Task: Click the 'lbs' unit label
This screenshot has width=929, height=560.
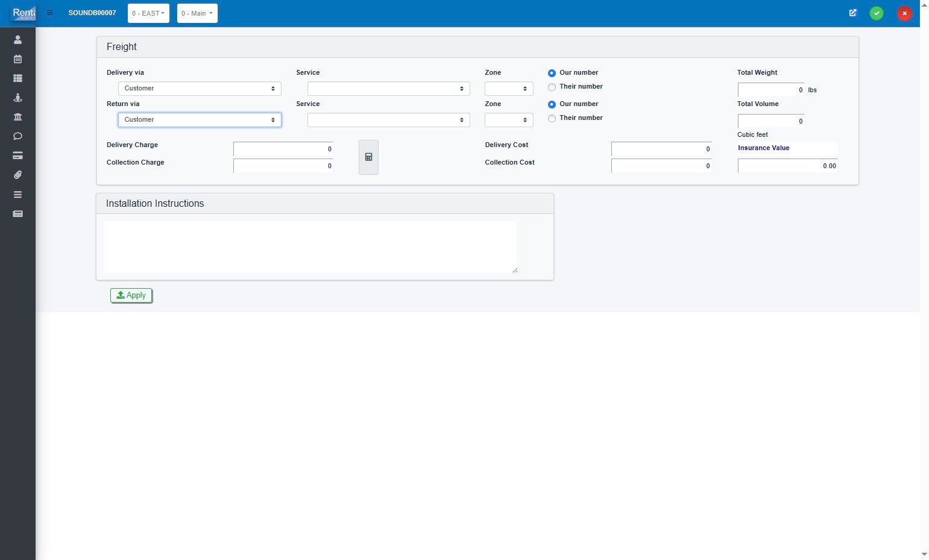Action: click(x=813, y=90)
